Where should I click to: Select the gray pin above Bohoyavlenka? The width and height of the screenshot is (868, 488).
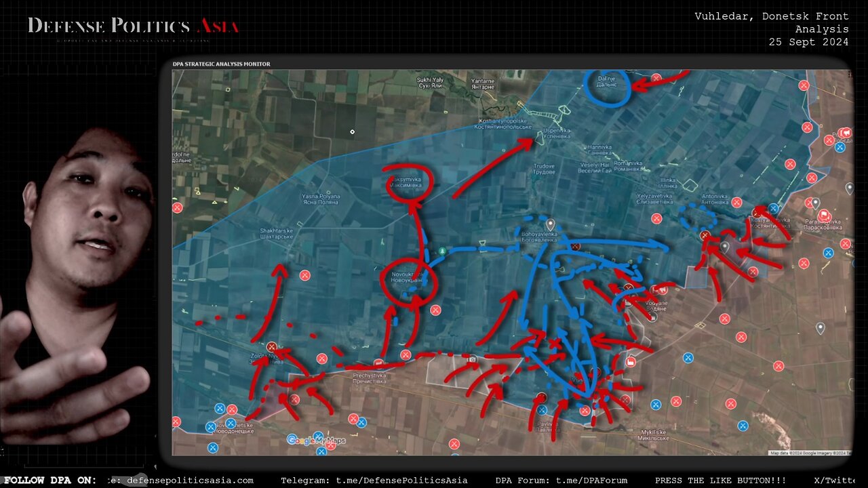click(550, 224)
